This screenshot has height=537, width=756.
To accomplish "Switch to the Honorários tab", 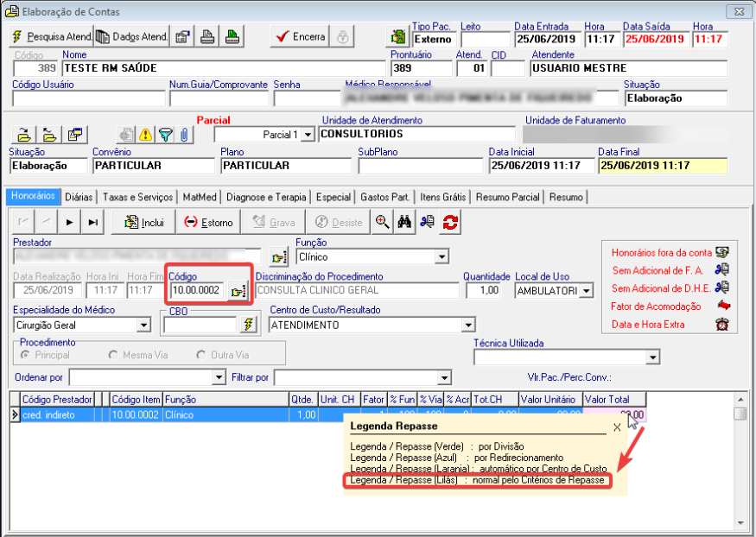I will 33,196.
